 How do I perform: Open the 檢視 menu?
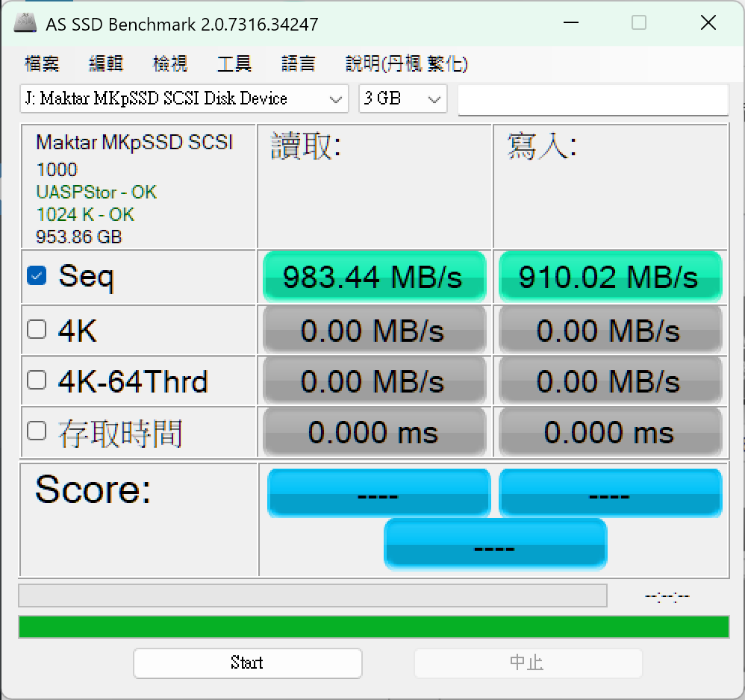[170, 64]
